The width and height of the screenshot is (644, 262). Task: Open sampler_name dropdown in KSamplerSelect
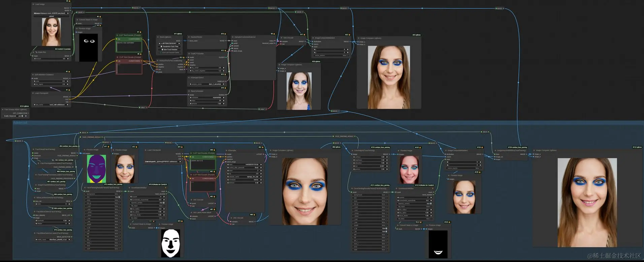pos(207,84)
